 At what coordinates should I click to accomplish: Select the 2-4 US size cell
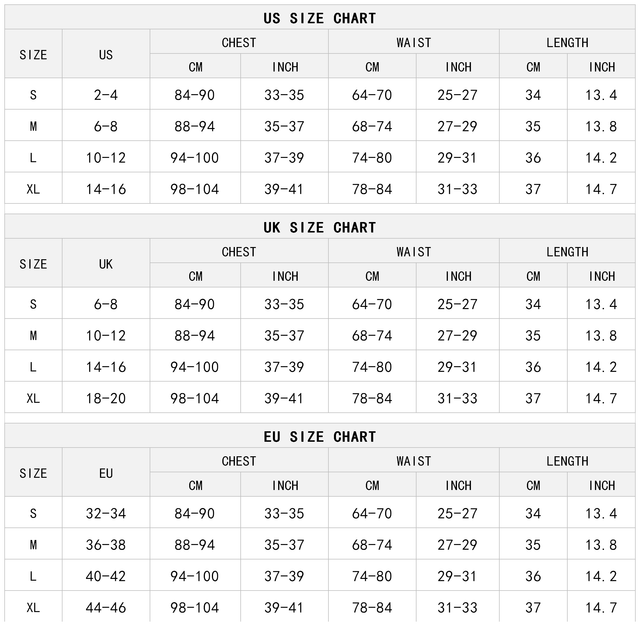click(x=106, y=95)
